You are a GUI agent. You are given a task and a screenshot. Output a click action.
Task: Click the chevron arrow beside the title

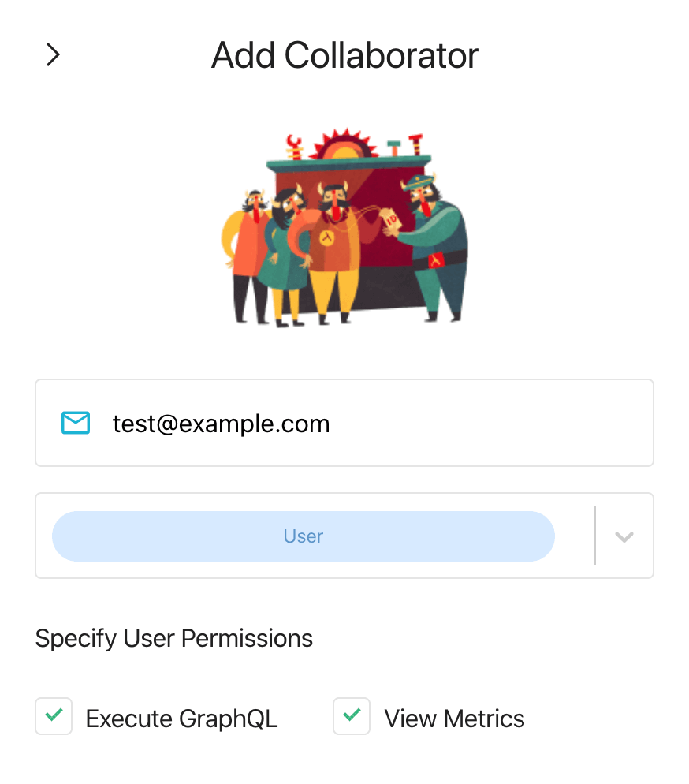tap(53, 54)
